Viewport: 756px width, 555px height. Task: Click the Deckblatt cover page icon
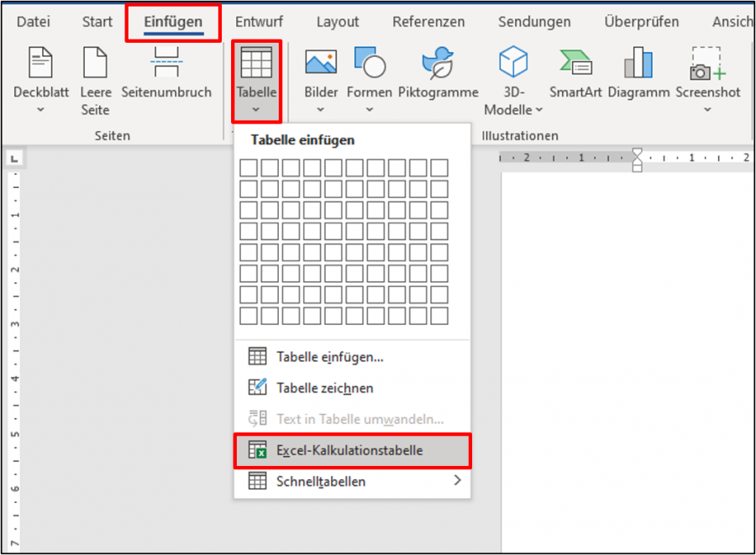pyautogui.click(x=41, y=65)
